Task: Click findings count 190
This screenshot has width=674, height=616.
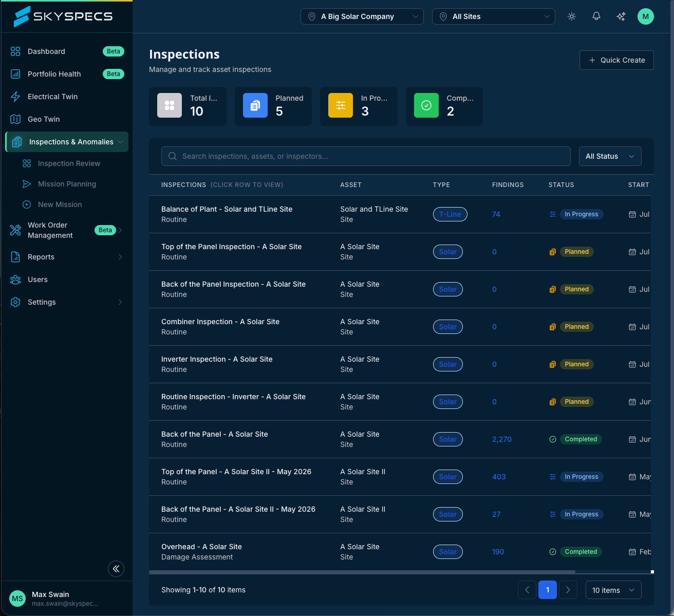Action: click(x=498, y=552)
